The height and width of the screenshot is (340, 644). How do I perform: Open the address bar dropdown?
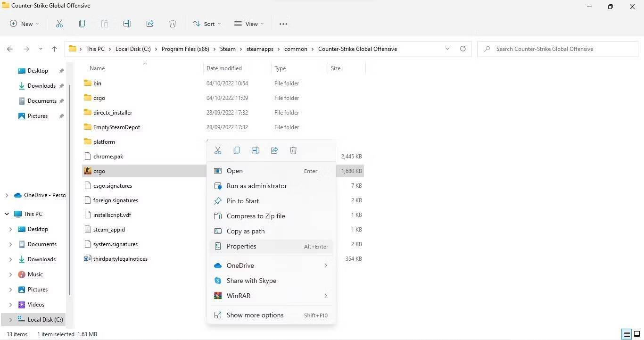point(447,49)
